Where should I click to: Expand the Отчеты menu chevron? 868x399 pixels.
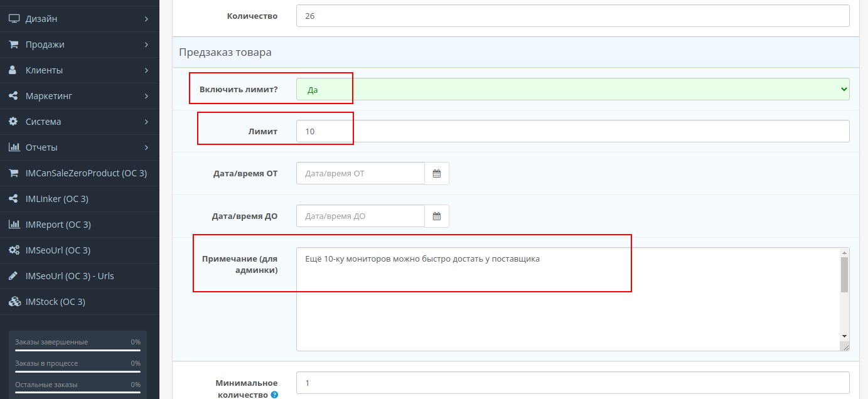point(146,147)
